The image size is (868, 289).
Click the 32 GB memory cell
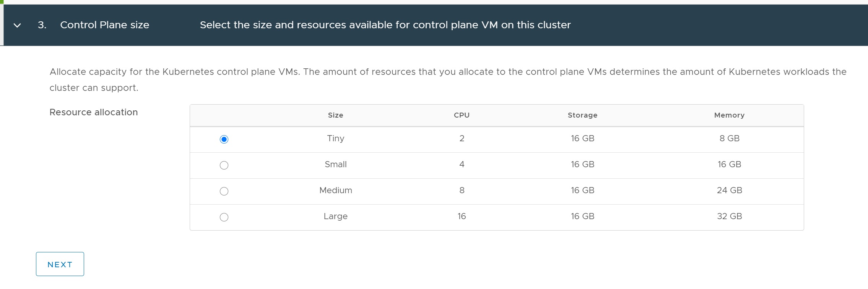[x=729, y=216]
